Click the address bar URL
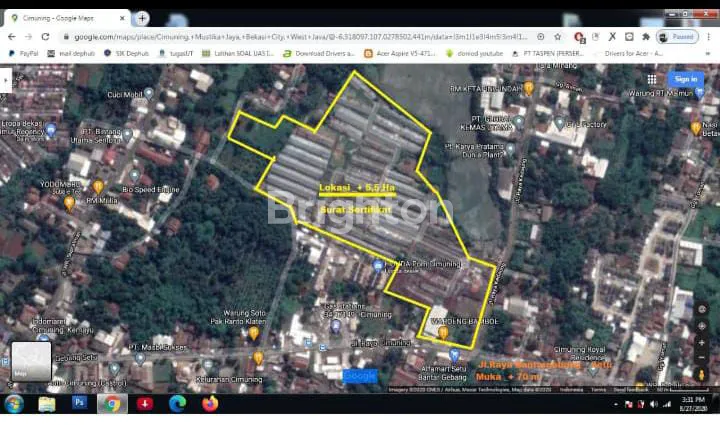Image resolution: width=720 pixels, height=425 pixels. 300,36
